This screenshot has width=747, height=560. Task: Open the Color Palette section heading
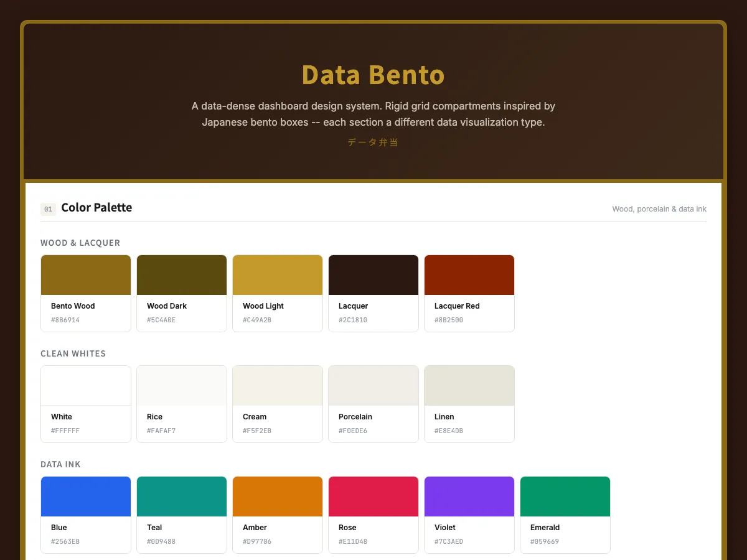(96, 208)
